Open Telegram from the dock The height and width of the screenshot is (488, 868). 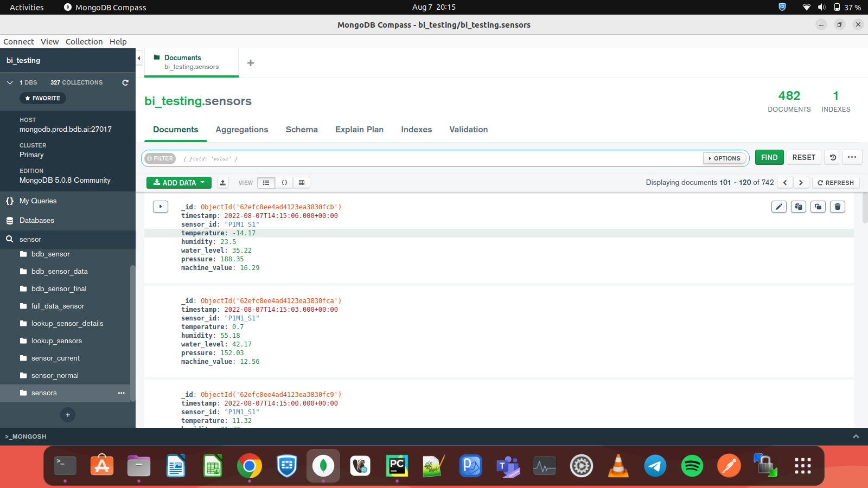pos(655,466)
